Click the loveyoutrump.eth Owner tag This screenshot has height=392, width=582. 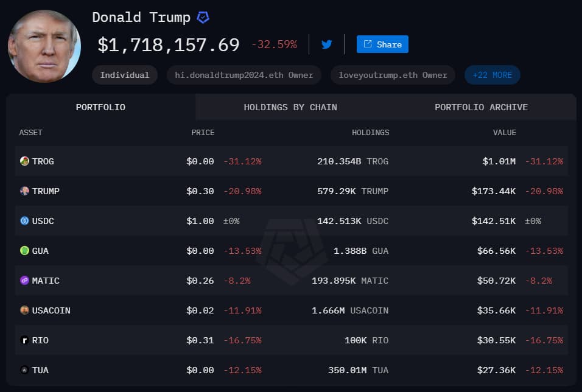[392, 74]
